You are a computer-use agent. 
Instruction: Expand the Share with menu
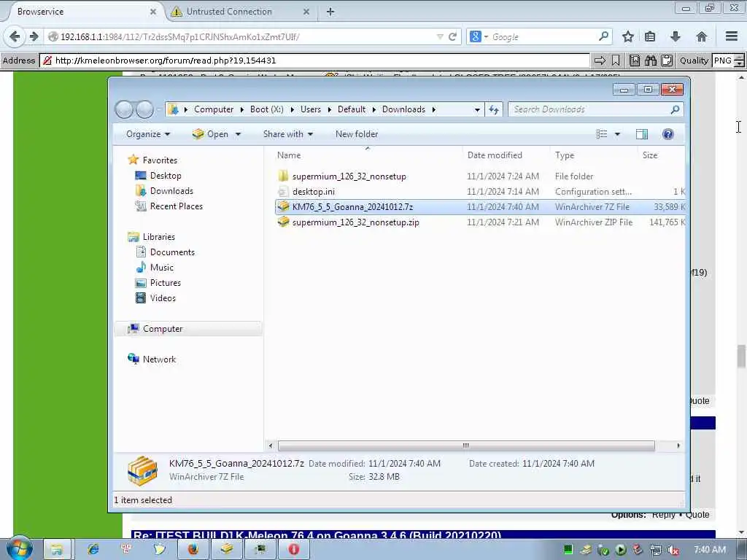[x=287, y=134]
